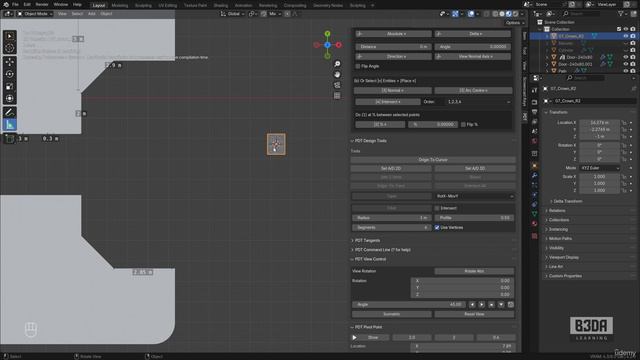Open the Order 1,2,3,4 dropdown
This screenshot has height=360, width=640.
click(478, 102)
